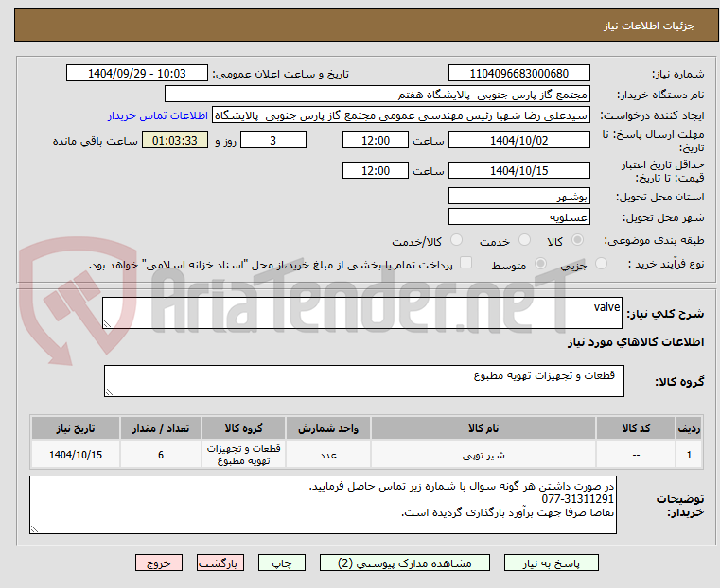Click the resize handle of توضیحات خریدار textarea
This screenshot has width=720, height=588.
tap(34, 528)
